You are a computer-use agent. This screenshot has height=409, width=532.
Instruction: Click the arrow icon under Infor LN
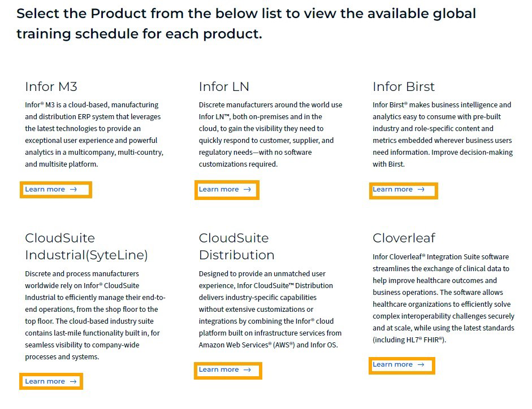[247, 190]
